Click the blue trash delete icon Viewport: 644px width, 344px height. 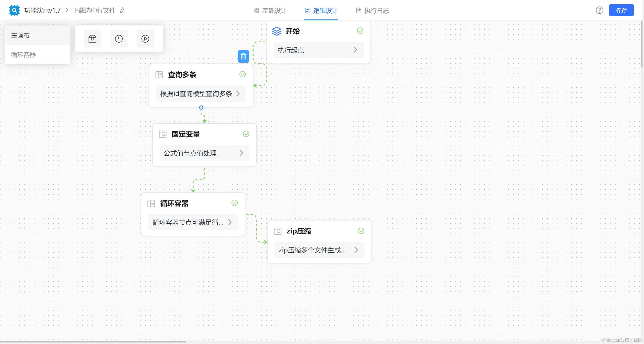(x=243, y=56)
